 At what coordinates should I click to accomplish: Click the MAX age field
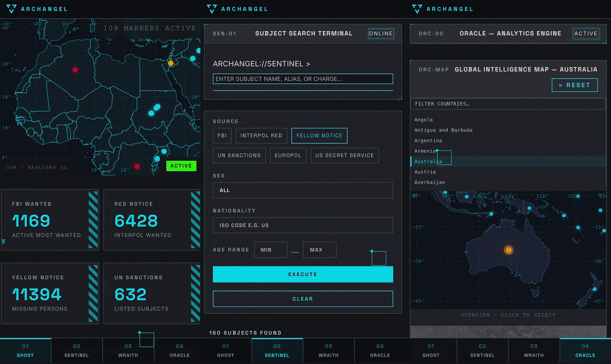point(320,250)
